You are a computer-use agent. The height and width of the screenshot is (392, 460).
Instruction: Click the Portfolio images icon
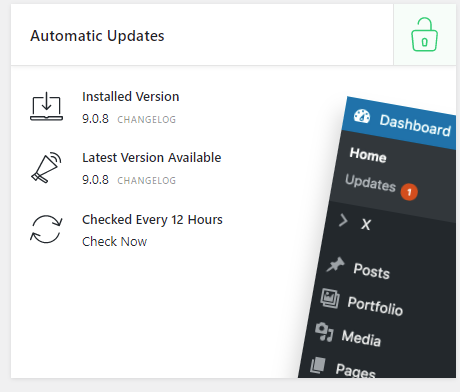click(x=330, y=299)
